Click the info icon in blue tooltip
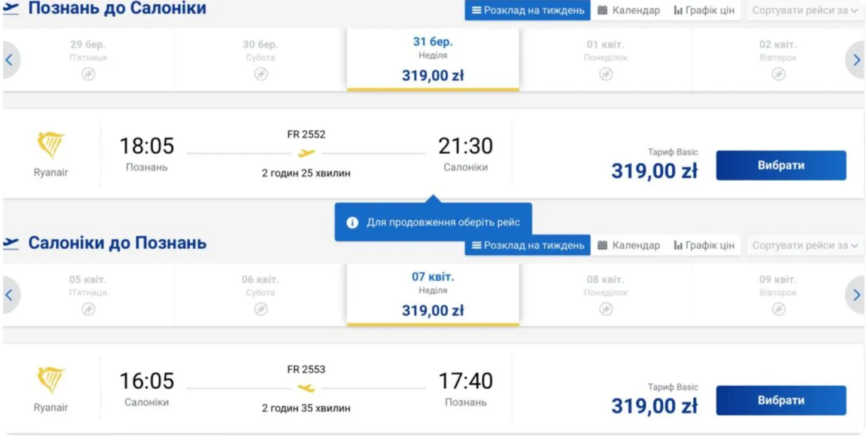This screenshot has height=445, width=868. pos(353,222)
